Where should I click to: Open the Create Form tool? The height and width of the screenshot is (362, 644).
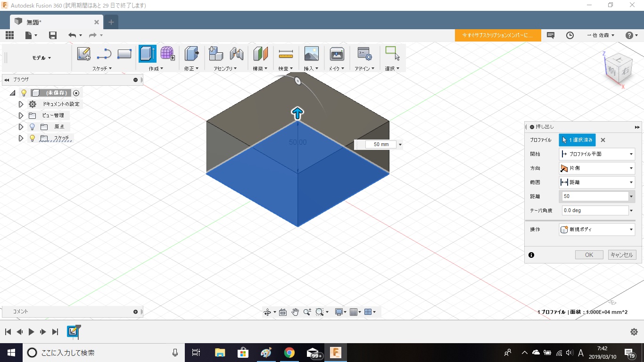click(x=167, y=54)
